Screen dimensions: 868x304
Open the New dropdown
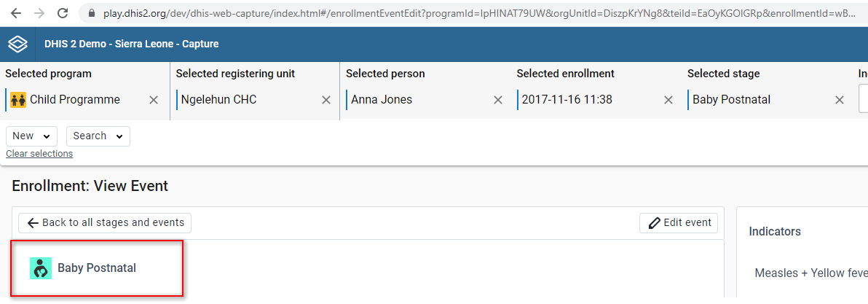[31, 136]
